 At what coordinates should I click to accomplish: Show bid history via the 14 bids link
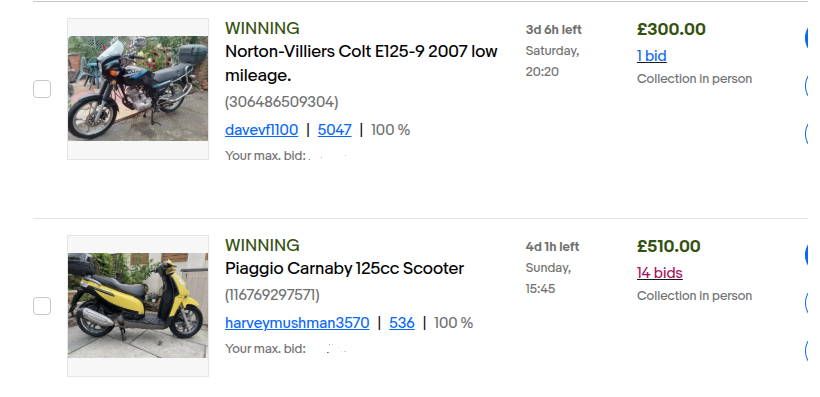659,273
